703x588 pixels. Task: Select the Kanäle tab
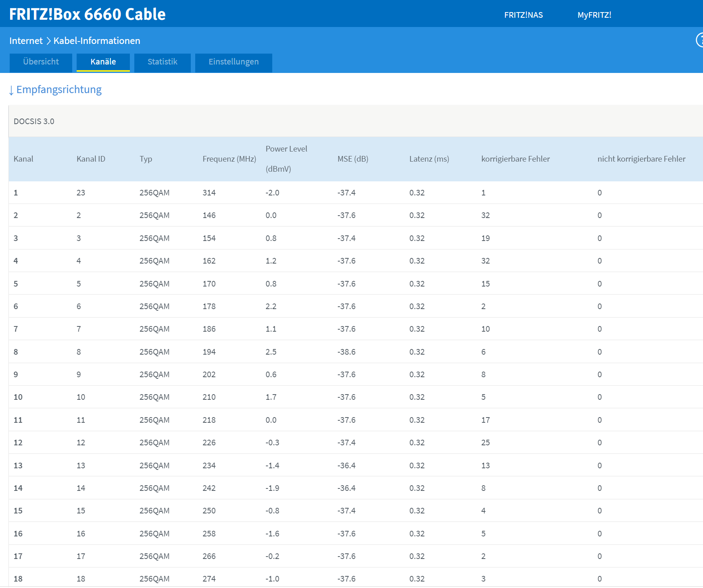pyautogui.click(x=103, y=62)
